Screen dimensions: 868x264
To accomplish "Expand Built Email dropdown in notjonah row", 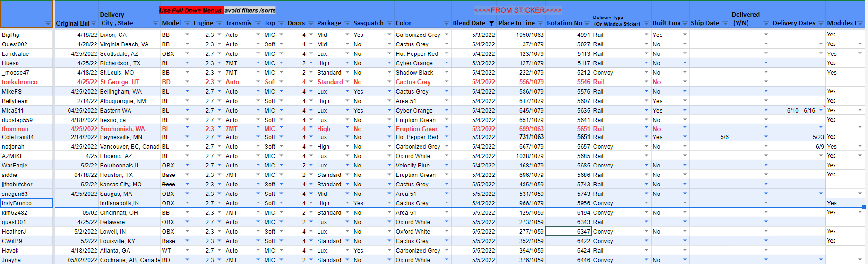I will [685, 146].
